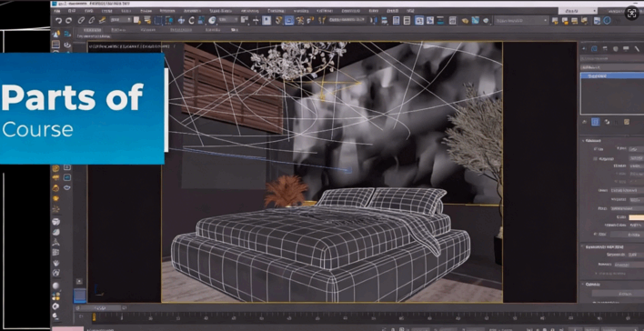
Task: Open the Tools menu
Action: coord(89,11)
